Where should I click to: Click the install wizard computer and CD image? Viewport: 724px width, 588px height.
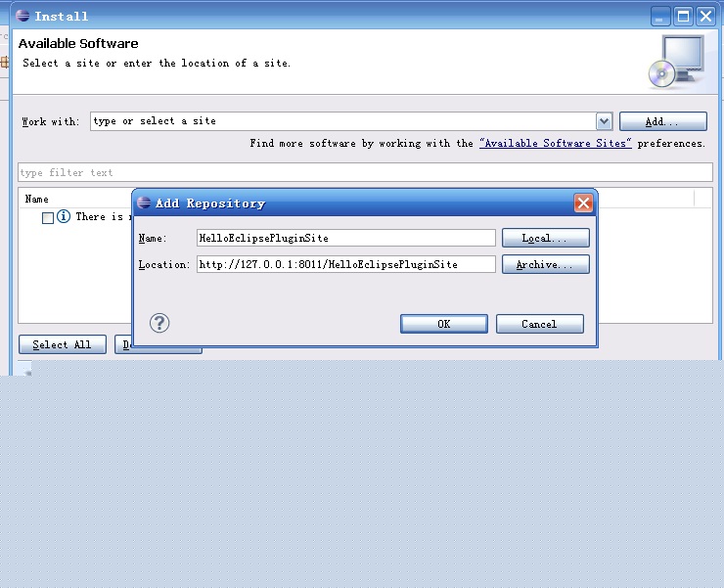[x=676, y=62]
